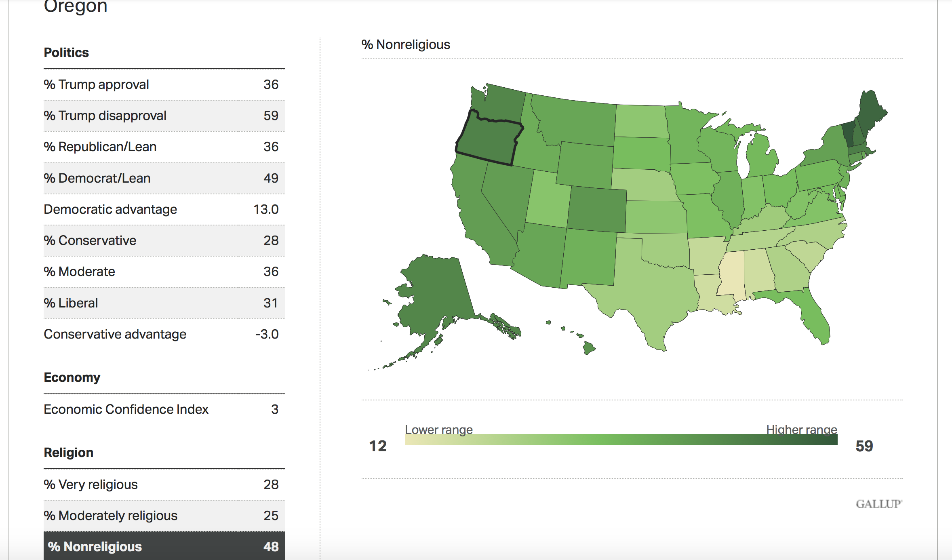Click the Gallup logo
This screenshot has height=560, width=952.
[878, 504]
